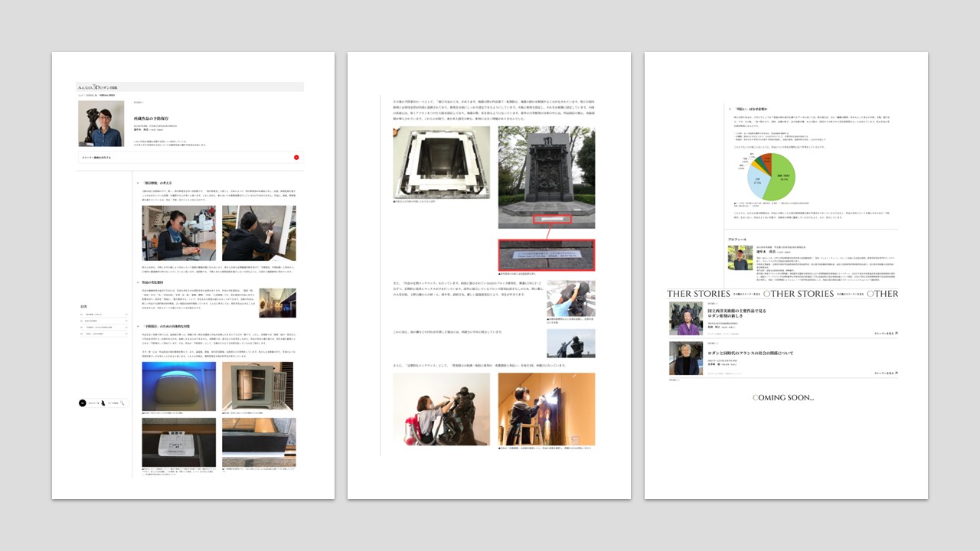Collapse the 作品の劣化要因 section marker
980x551 pixels.
pos(137,282)
